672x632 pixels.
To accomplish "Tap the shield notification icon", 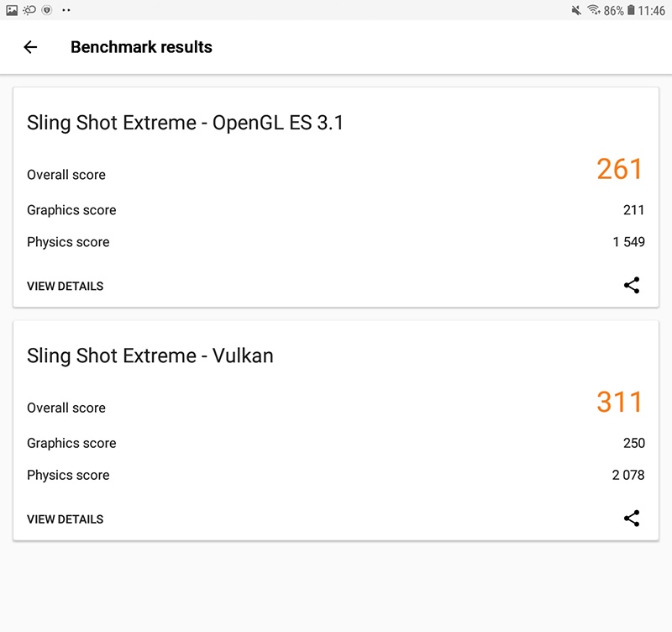I will 47,10.
